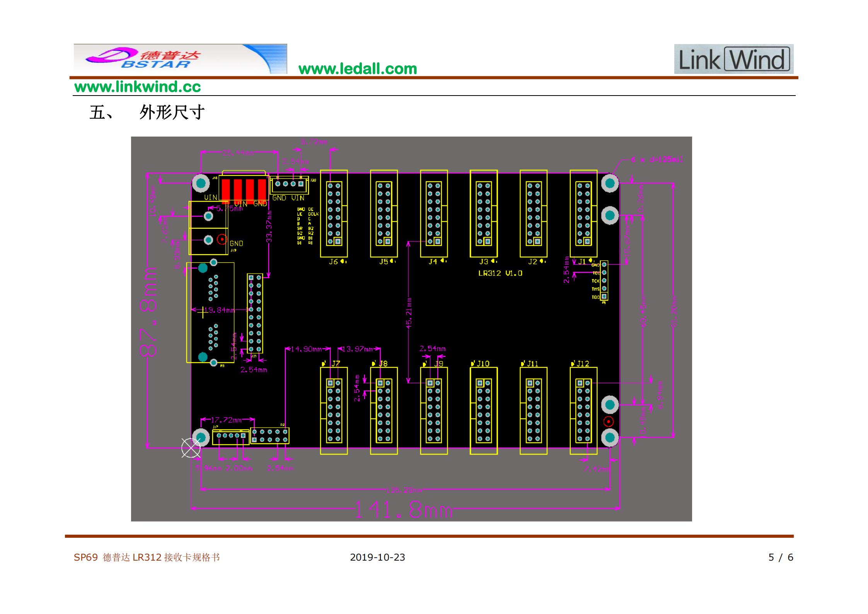868x614 pixels.
Task: Click the top-left mounting hole
Action: click(201, 183)
